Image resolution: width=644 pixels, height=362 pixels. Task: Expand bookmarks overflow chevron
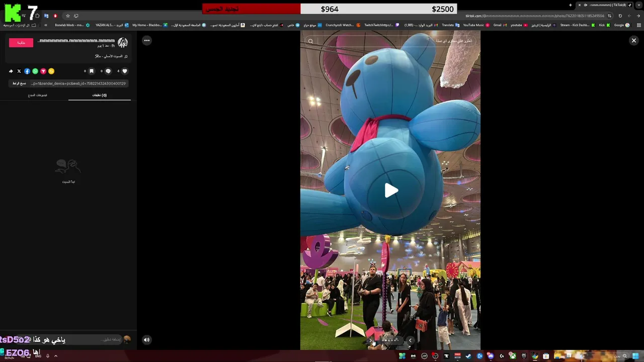tap(46, 25)
